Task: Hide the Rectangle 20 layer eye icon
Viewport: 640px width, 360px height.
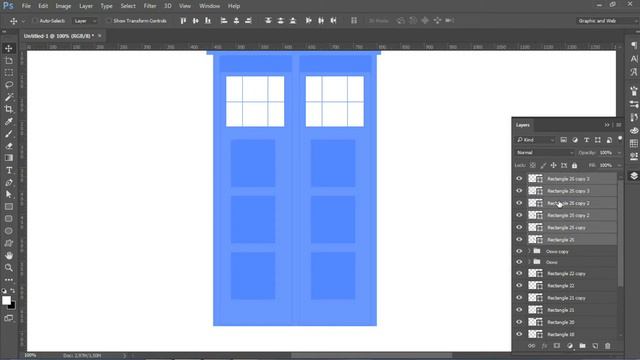Action: pos(519,322)
